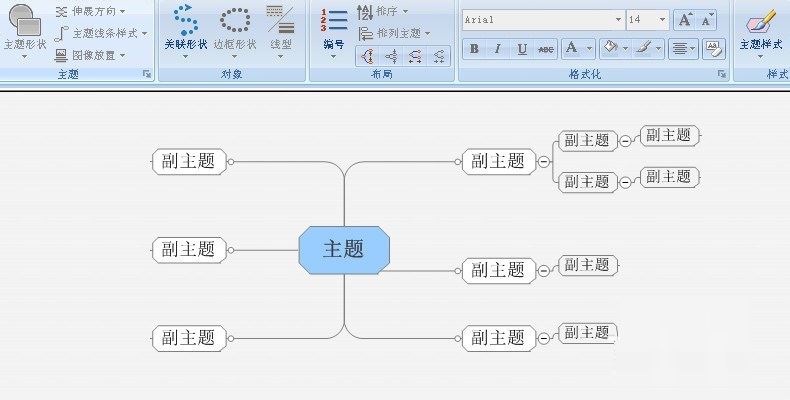Click the arc-shaped first layout icon

point(367,56)
